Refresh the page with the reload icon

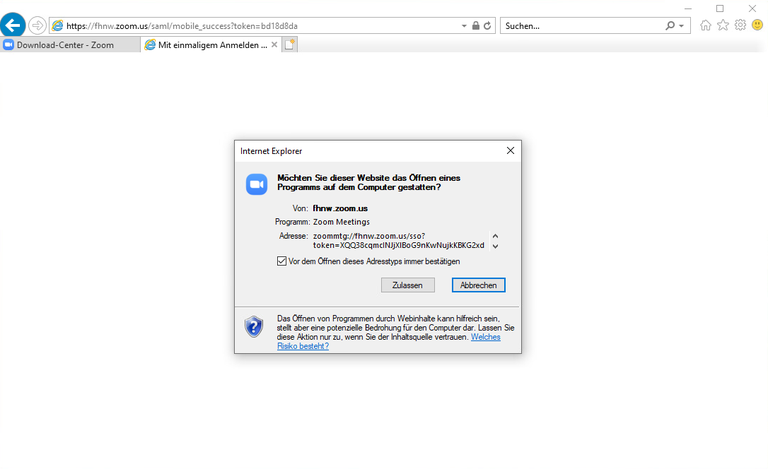tap(487, 25)
